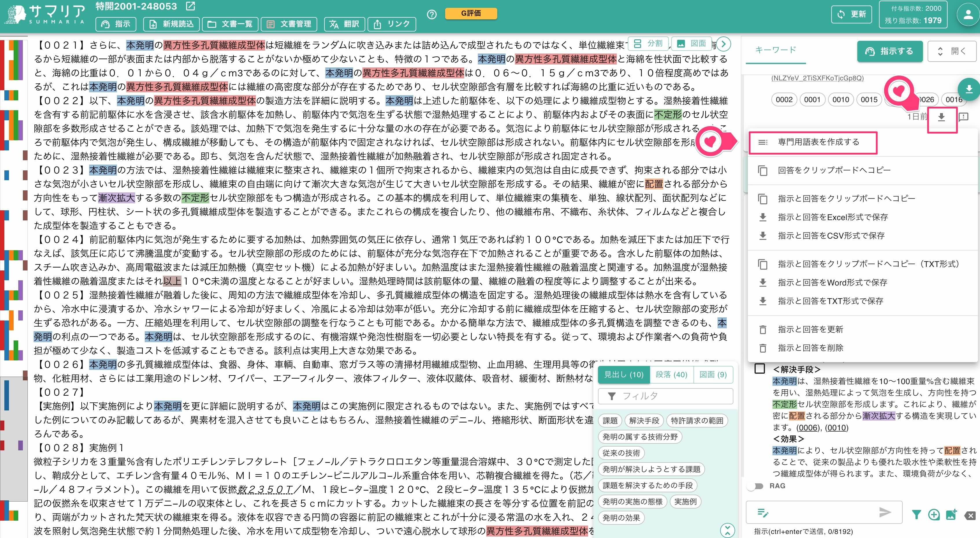
Task: Choose 指示と回答を更新
Action: (x=862, y=329)
